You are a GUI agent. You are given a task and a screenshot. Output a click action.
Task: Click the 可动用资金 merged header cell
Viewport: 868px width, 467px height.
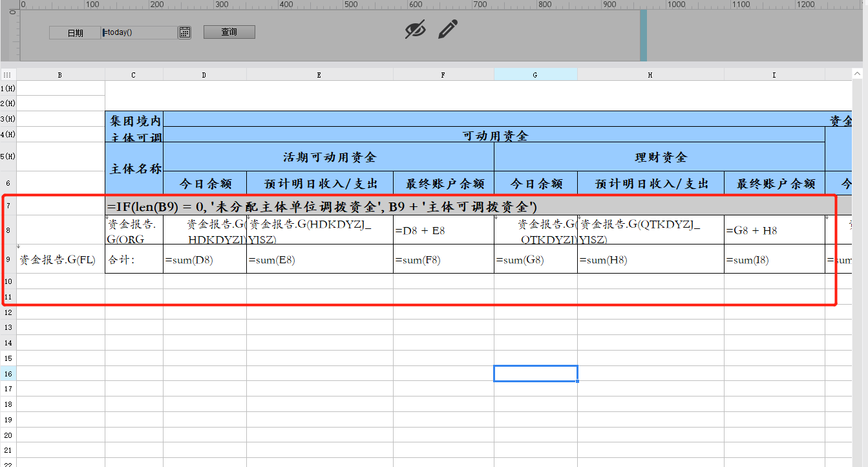494,135
